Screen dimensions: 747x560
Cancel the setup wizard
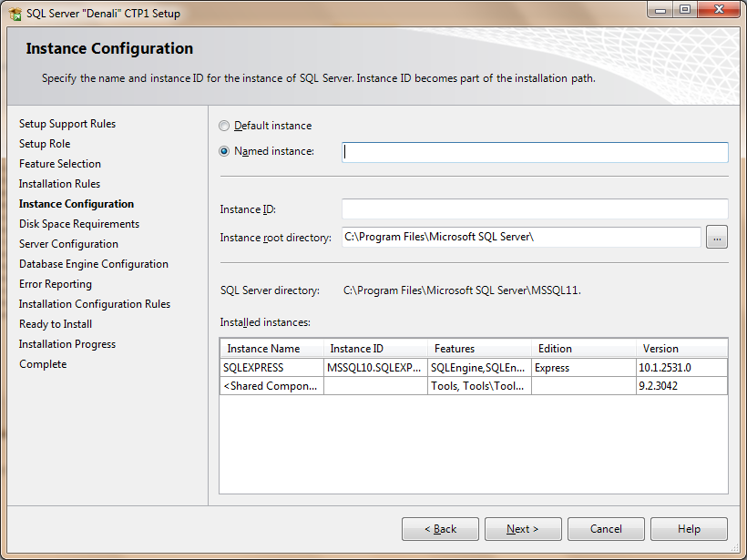coord(606,529)
